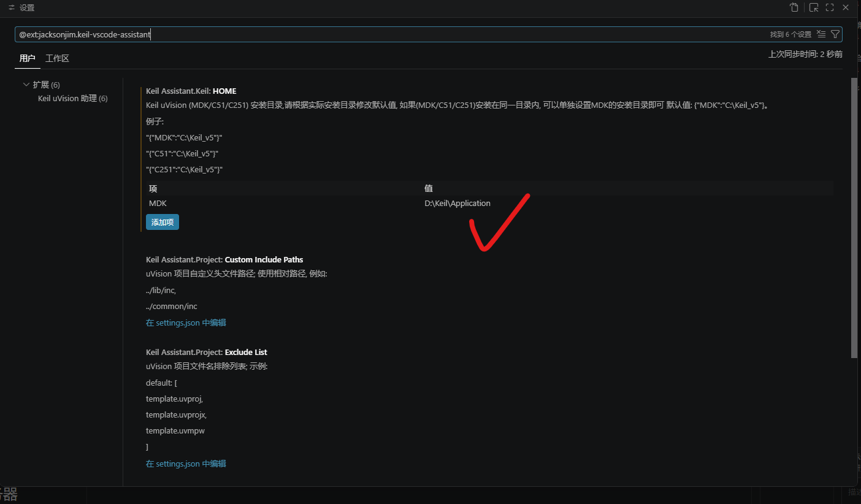Click the vertical scrollbar of the settings list
Image resolution: width=861 pixels, height=504 pixels.
coord(854,218)
